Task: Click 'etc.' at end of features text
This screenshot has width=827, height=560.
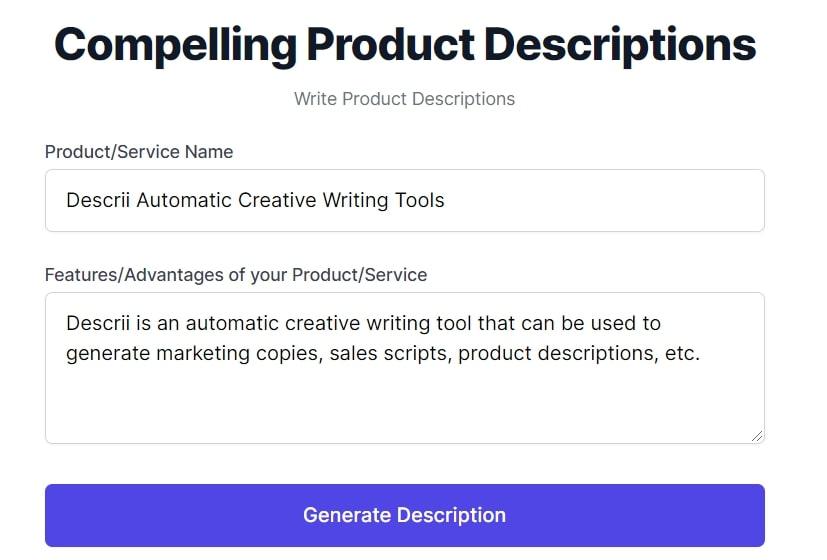Action: (x=682, y=353)
